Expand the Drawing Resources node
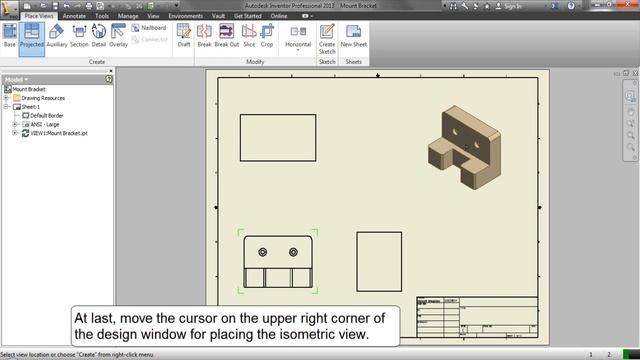Screen dimensions: 640x360 pyautogui.click(x=7, y=98)
